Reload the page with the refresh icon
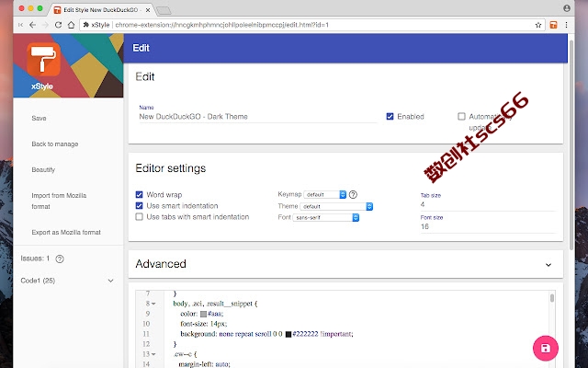 click(x=58, y=25)
